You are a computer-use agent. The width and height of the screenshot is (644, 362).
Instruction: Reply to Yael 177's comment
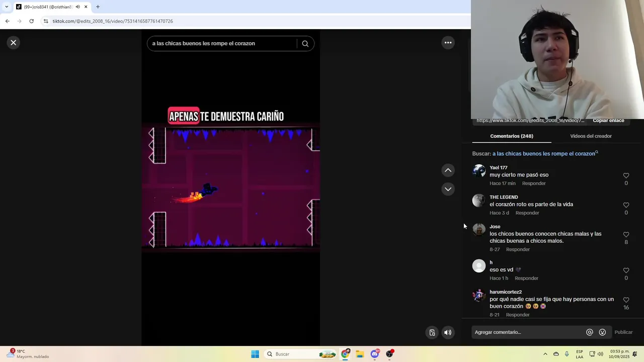coord(534,184)
